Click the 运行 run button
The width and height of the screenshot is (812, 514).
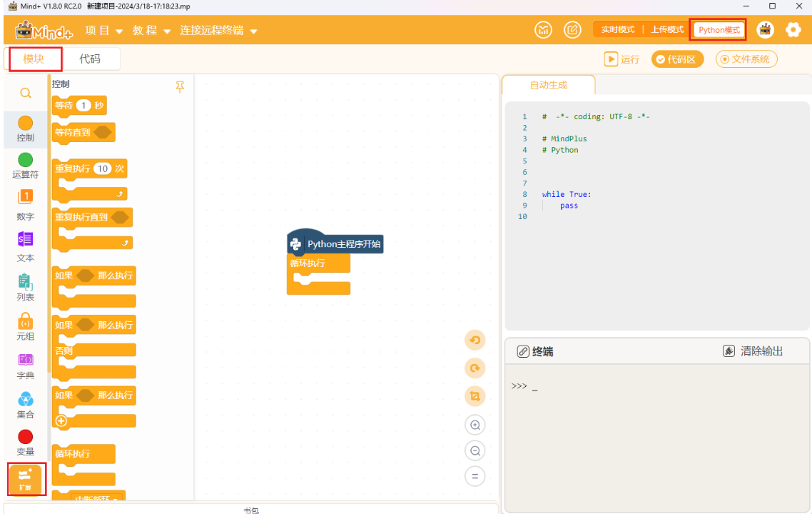pyautogui.click(x=622, y=59)
